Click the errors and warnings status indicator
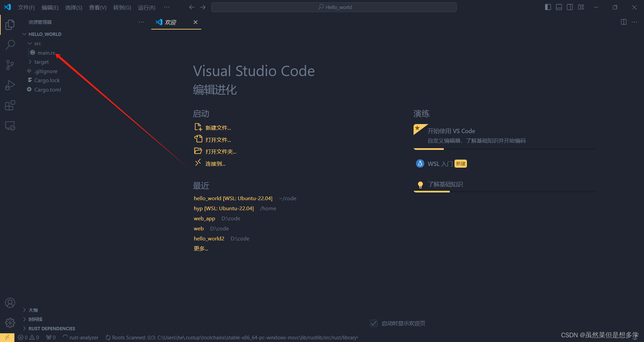Screen dimensions: 644x342 [x=28, y=337]
